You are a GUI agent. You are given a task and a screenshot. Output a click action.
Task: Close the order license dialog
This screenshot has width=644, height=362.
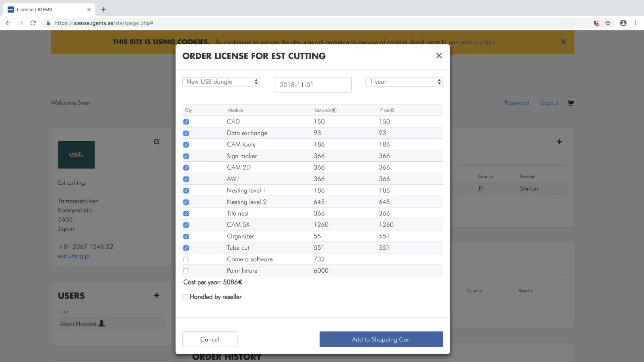click(439, 56)
